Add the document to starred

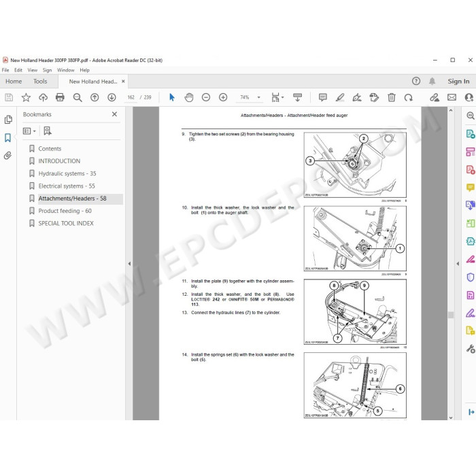click(26, 97)
